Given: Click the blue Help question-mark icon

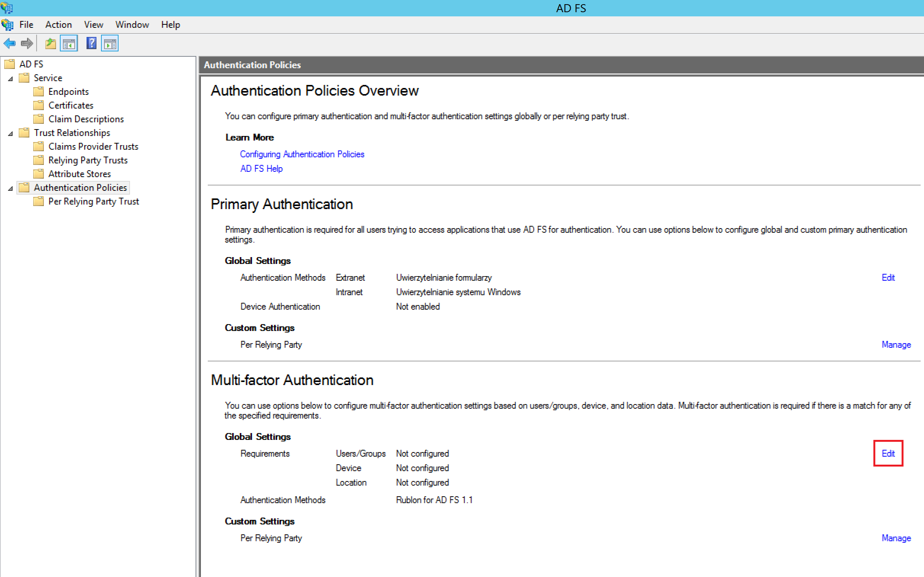Looking at the screenshot, I should [x=91, y=43].
